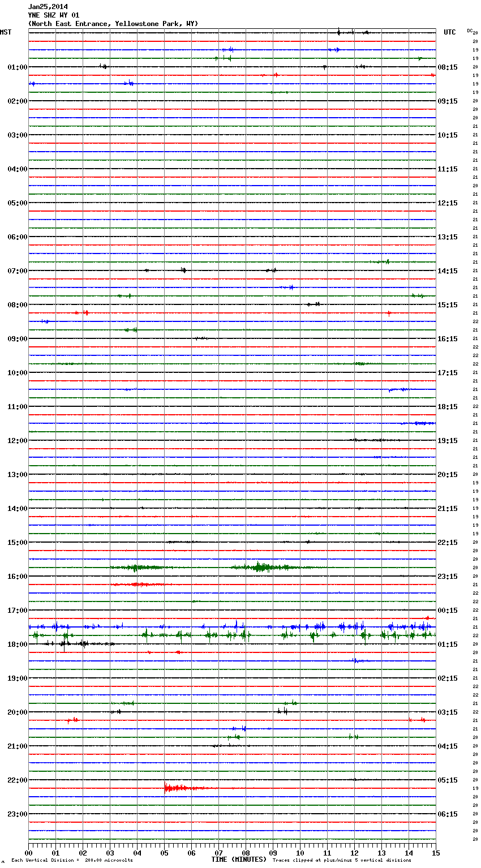Click minute tick label '03' on the bottom axis
Image resolution: width=481 pixels, height=868 pixels.
tap(110, 853)
